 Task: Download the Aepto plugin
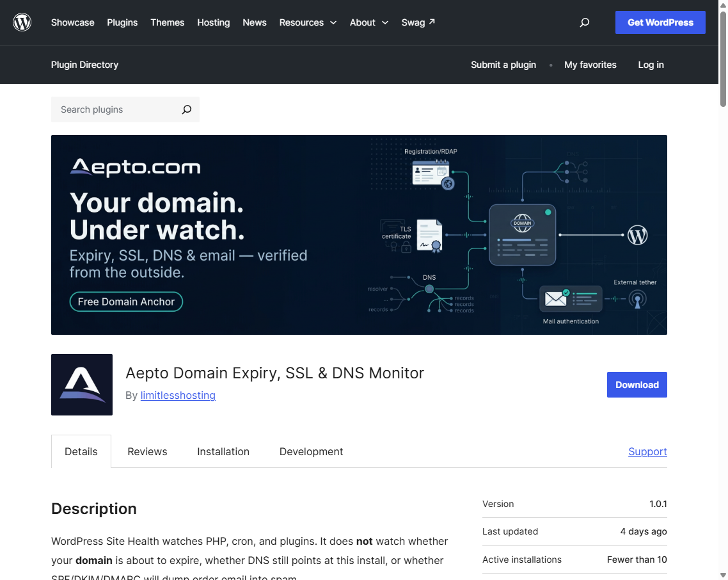coord(637,385)
